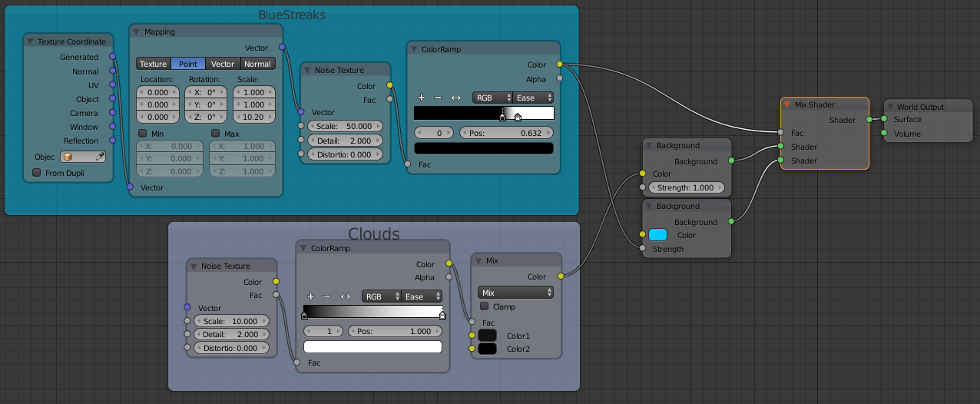Select Texture mapping type tab
Screen dimensions: 980x404
click(153, 64)
